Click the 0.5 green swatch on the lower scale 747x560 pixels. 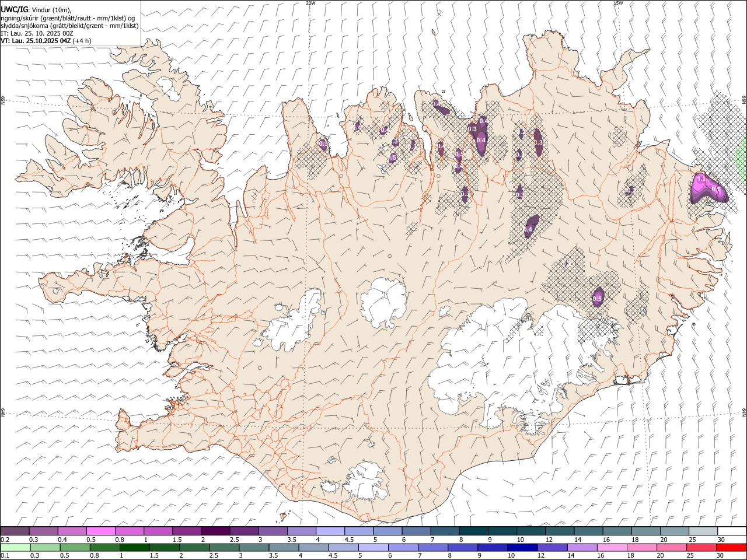point(75,547)
